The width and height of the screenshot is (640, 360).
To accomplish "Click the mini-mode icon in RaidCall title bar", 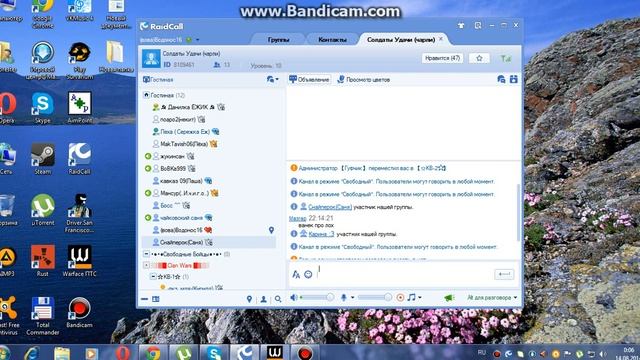I will point(478,25).
